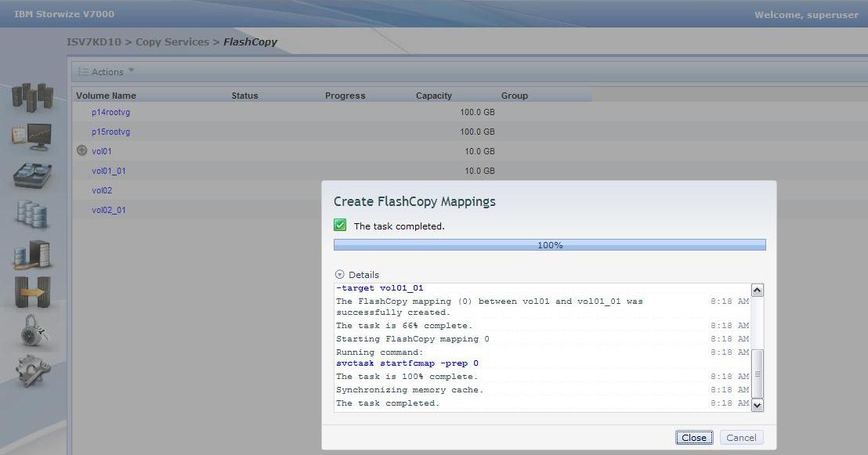The image size is (868, 455).
Task: Open the Physical Storage drives icon
Action: (32, 175)
